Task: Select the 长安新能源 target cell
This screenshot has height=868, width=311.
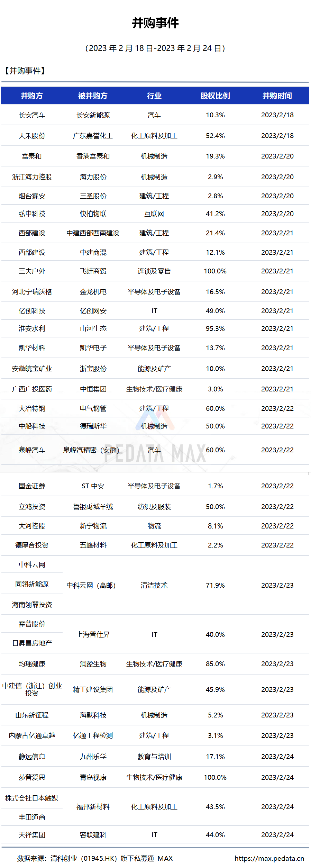Action: click(93, 115)
